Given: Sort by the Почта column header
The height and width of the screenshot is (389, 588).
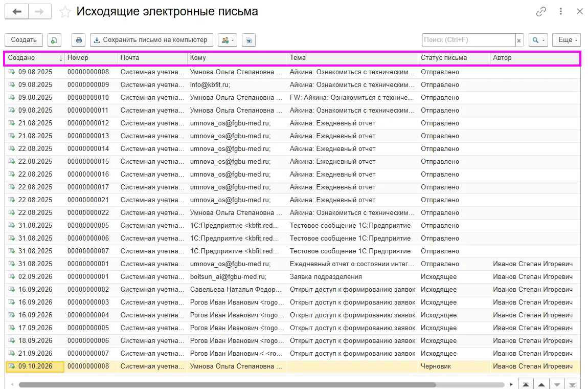Looking at the screenshot, I should click(153, 58).
